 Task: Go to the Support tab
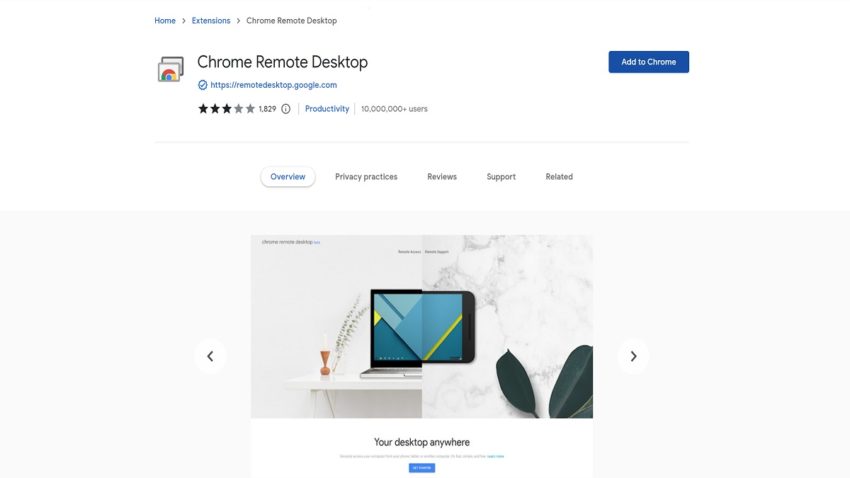[501, 177]
